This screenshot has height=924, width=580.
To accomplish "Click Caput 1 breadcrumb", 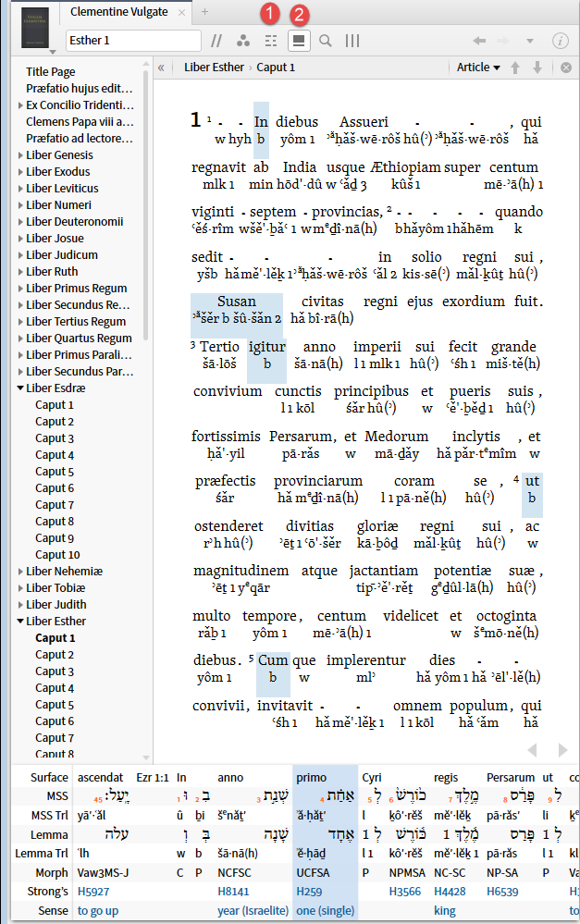I will coord(276,68).
